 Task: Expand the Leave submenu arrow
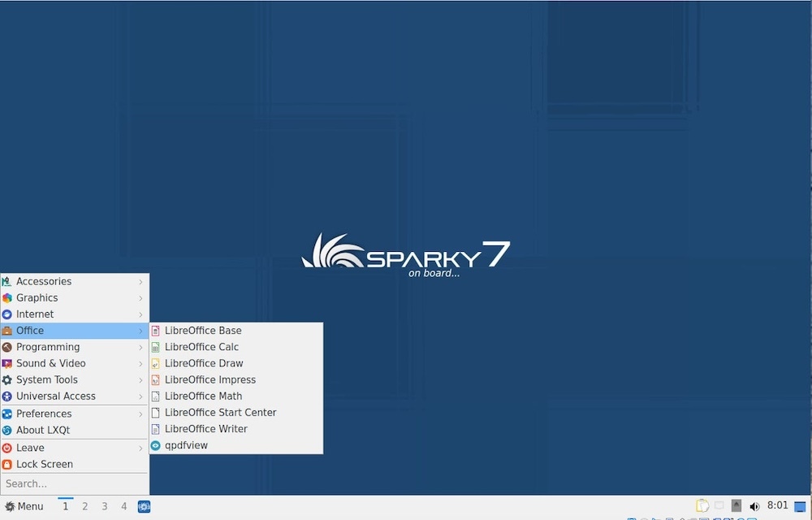[x=140, y=448]
